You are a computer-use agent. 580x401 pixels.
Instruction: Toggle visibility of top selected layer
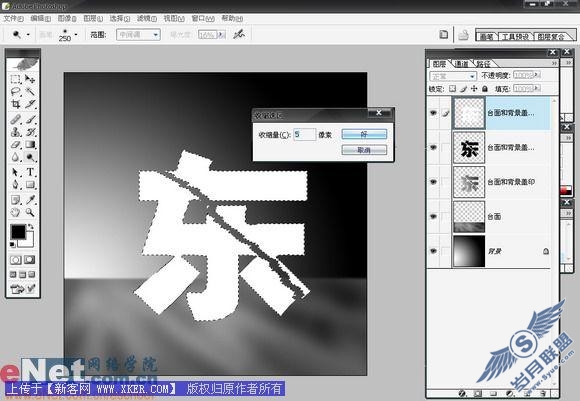click(433, 112)
